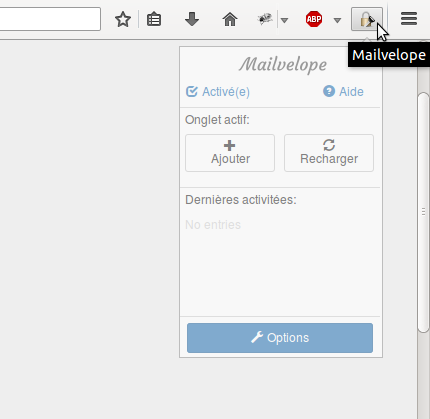430x419 pixels.
Task: Click the blue question mark icon
Action: 329,91
